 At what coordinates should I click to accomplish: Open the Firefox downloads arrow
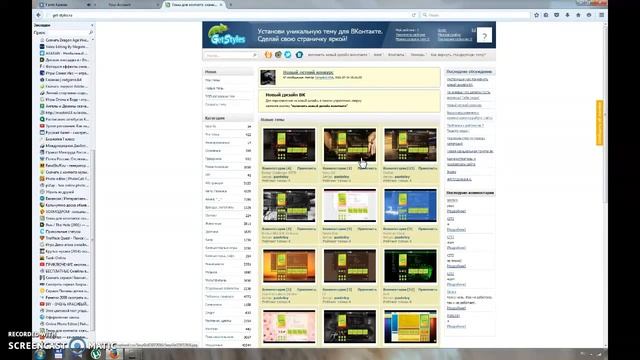coord(567,15)
